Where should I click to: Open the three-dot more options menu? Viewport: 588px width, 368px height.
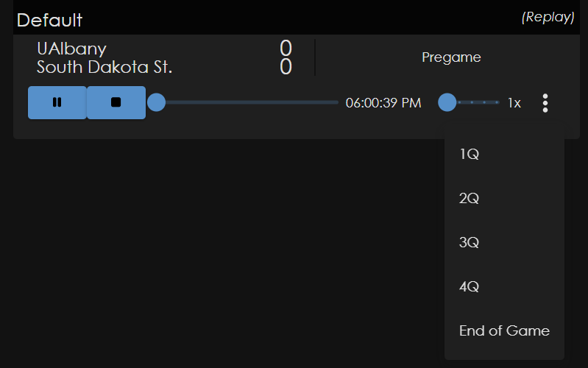click(545, 103)
